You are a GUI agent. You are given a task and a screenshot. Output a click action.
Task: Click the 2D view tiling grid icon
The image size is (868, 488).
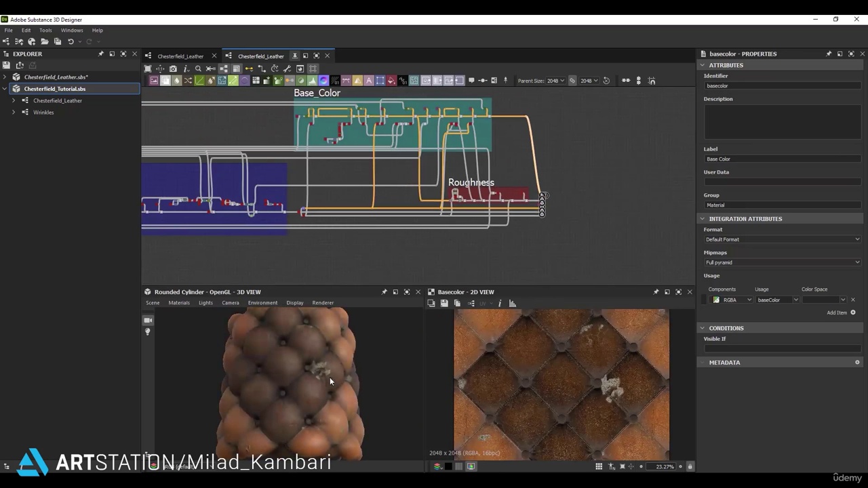tap(599, 466)
